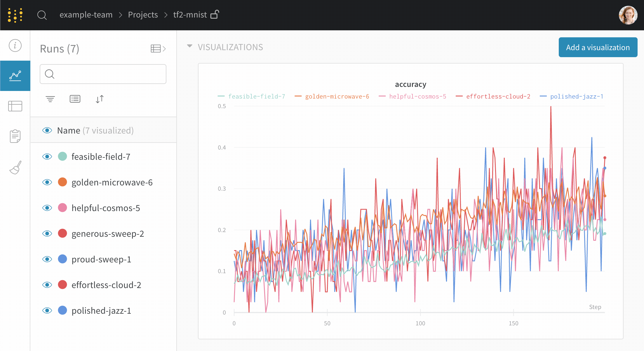
Task: Click the golden-microwave-6 orange color swatch
Action: (62, 182)
